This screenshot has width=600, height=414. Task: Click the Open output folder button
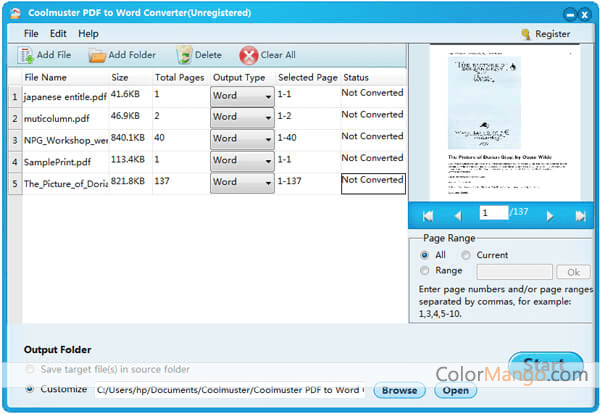pyautogui.click(x=456, y=390)
